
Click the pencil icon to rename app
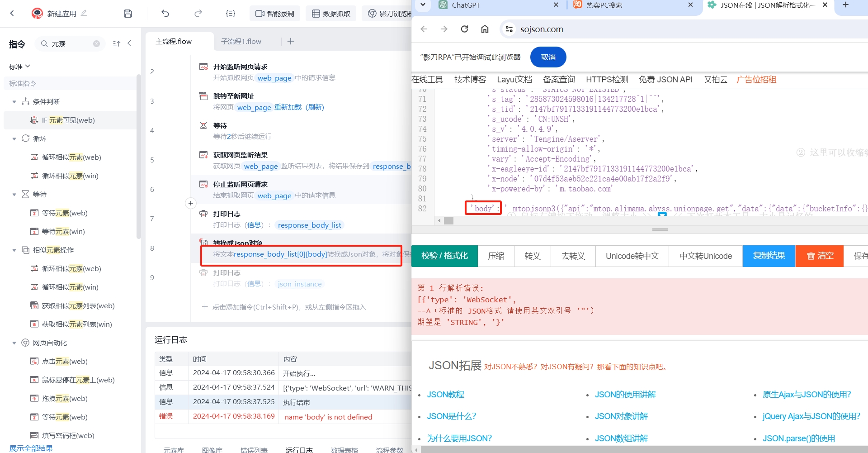click(x=84, y=13)
